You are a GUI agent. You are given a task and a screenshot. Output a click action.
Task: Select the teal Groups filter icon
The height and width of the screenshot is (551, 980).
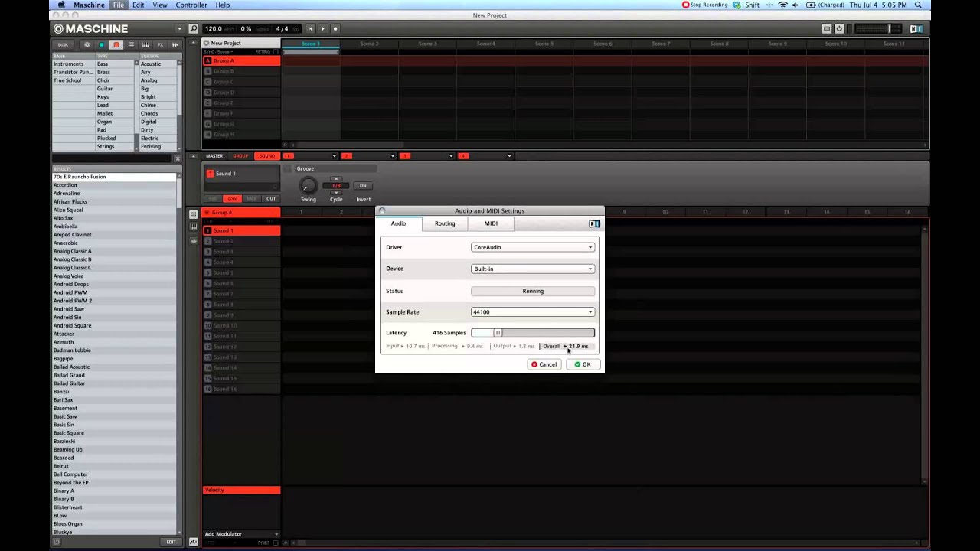(x=101, y=45)
